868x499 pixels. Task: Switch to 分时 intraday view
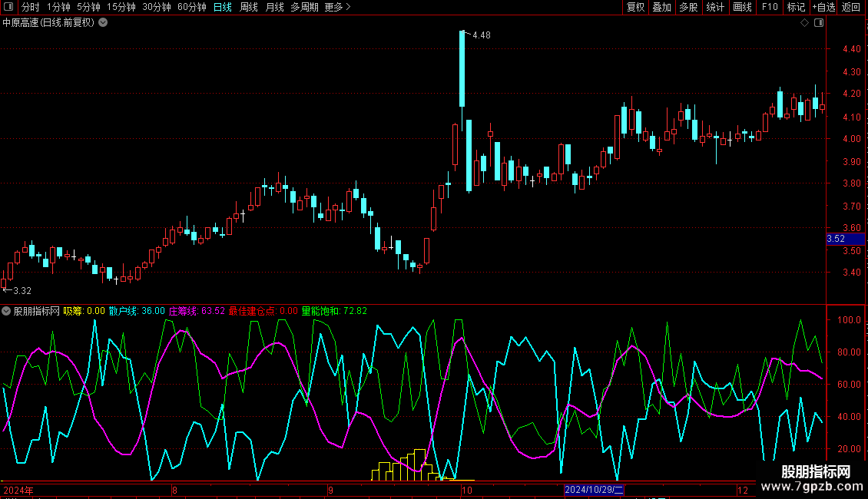(x=31, y=7)
